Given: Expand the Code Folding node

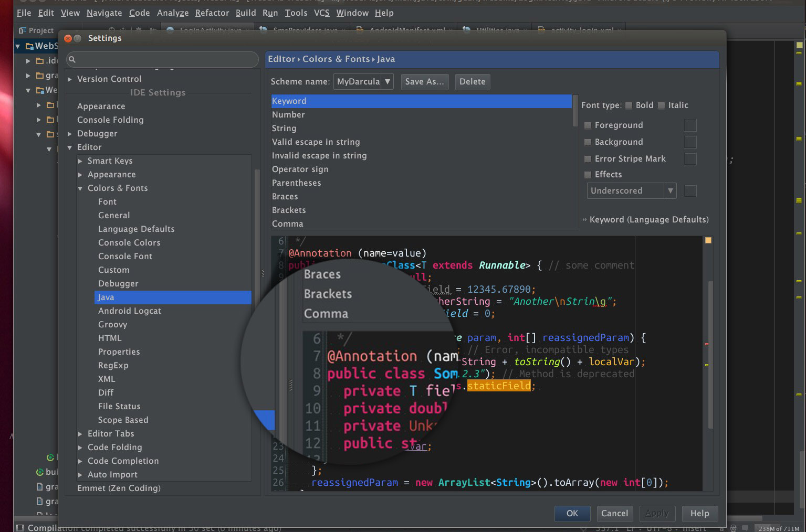Looking at the screenshot, I should 80,448.
